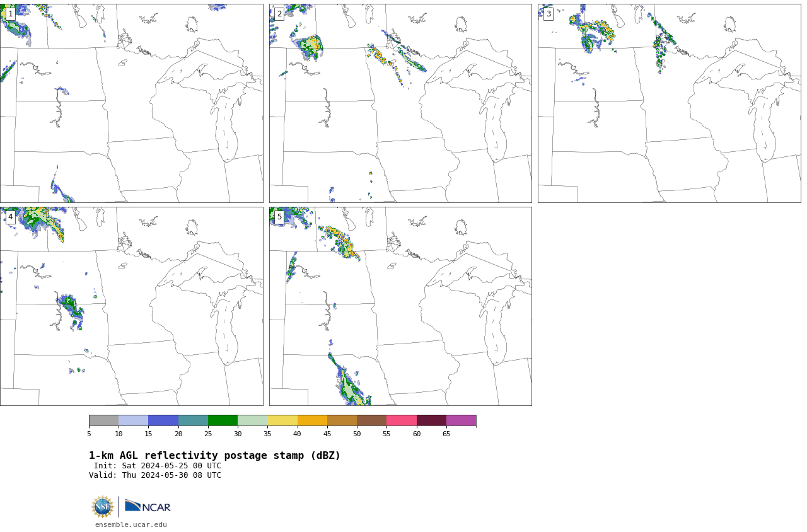The image size is (807, 532).
Task: Select the brown 50-55 dBZ swatch
Action: click(x=371, y=420)
